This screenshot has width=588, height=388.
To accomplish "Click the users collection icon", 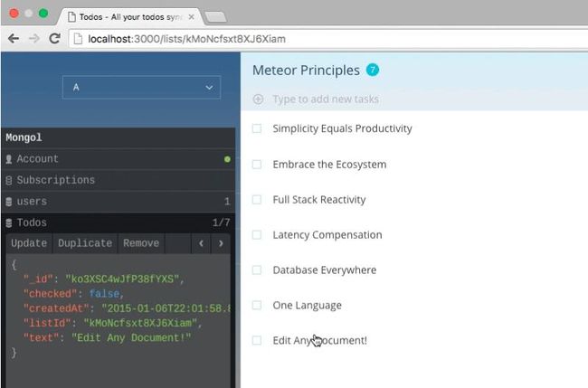I will [x=9, y=202].
